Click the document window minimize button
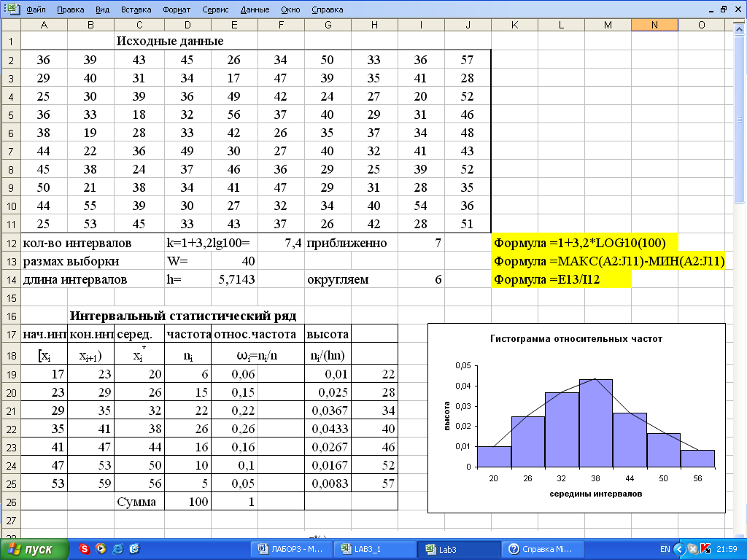Screen dimensions: 747x560 coord(711,9)
